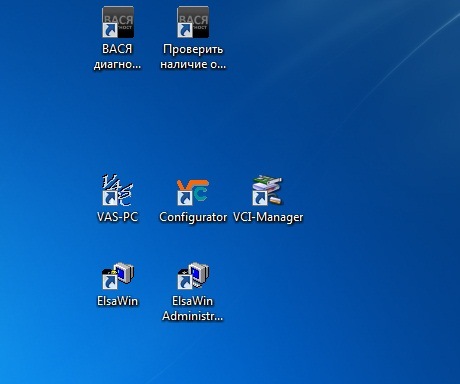The image size is (460, 384).
Task: Click the ElsaWin Administr... shortcut icon
Action: [x=193, y=276]
